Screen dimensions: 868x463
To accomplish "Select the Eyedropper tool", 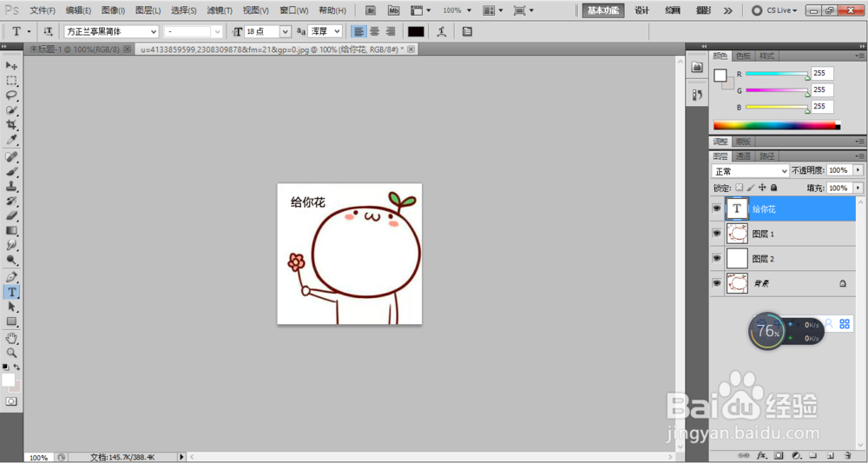I will (11, 140).
